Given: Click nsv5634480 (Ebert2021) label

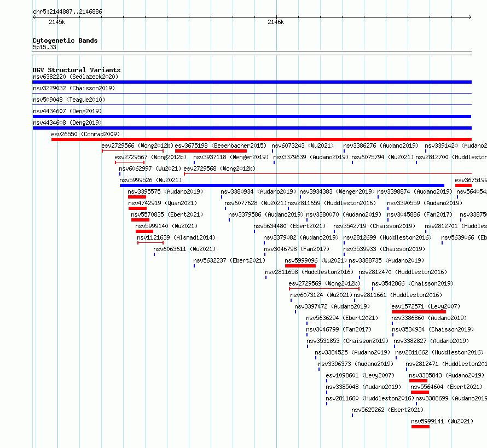Looking at the screenshot, I should pos(289,226).
